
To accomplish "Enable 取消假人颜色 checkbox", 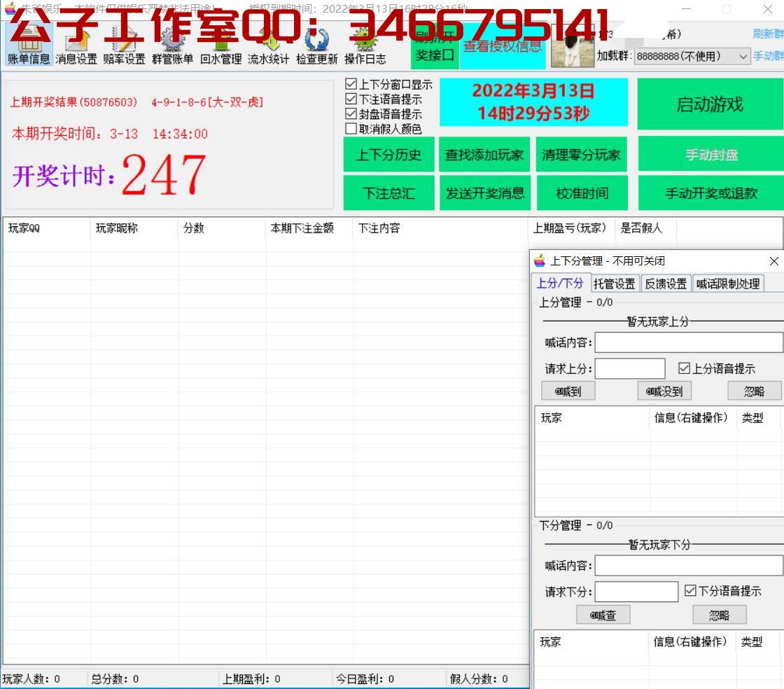I will tap(351, 129).
